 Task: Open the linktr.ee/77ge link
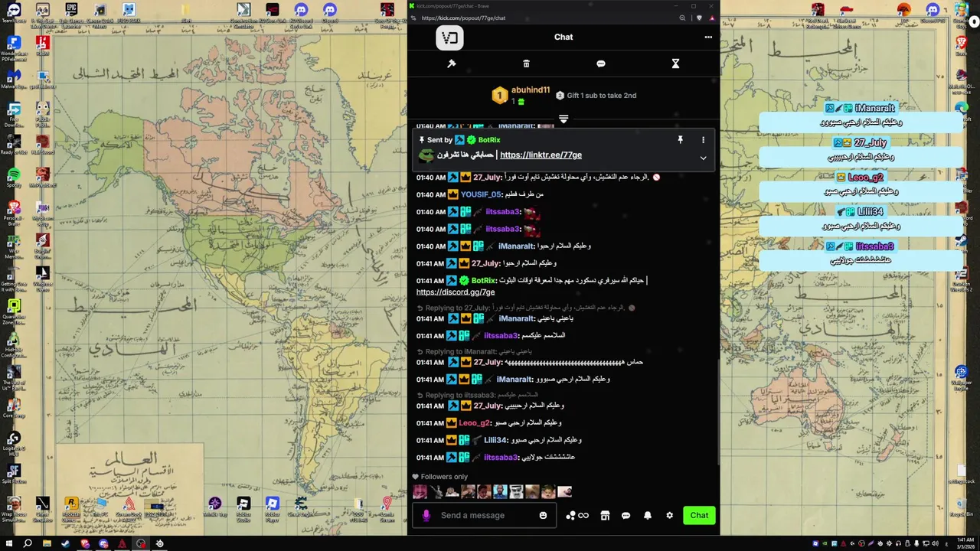pyautogui.click(x=541, y=155)
